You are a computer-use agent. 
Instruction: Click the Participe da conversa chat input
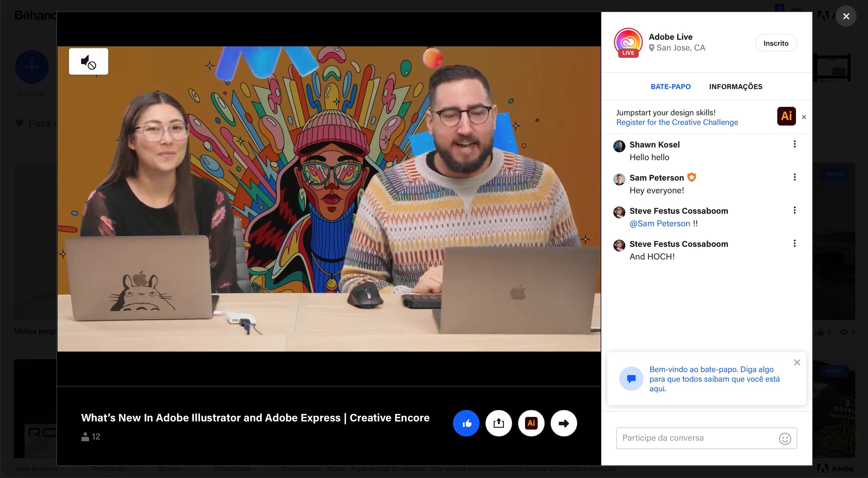[694, 438]
